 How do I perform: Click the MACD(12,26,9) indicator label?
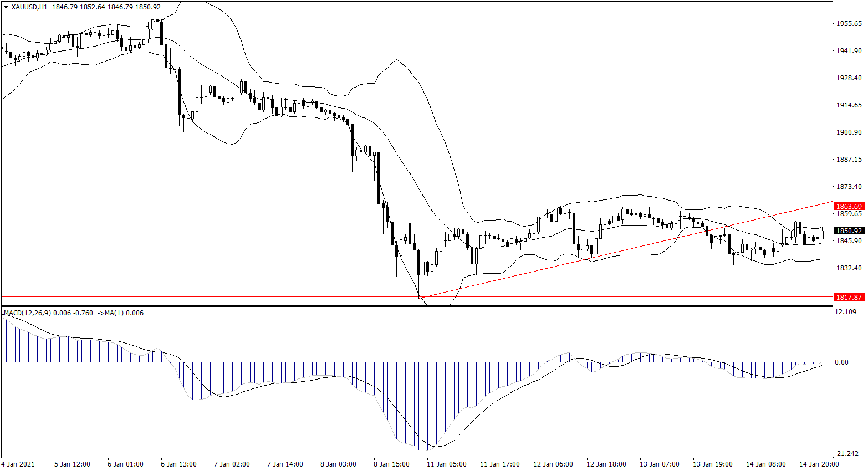coord(28,313)
